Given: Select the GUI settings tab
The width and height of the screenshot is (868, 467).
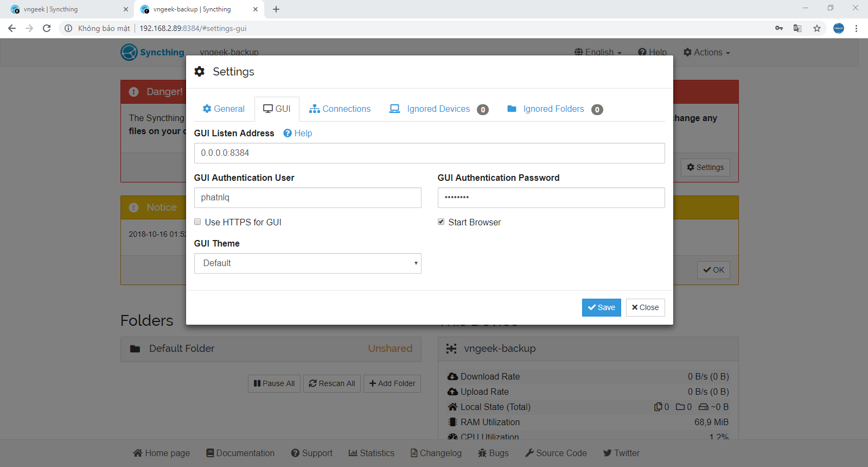Looking at the screenshot, I should pyautogui.click(x=277, y=109).
